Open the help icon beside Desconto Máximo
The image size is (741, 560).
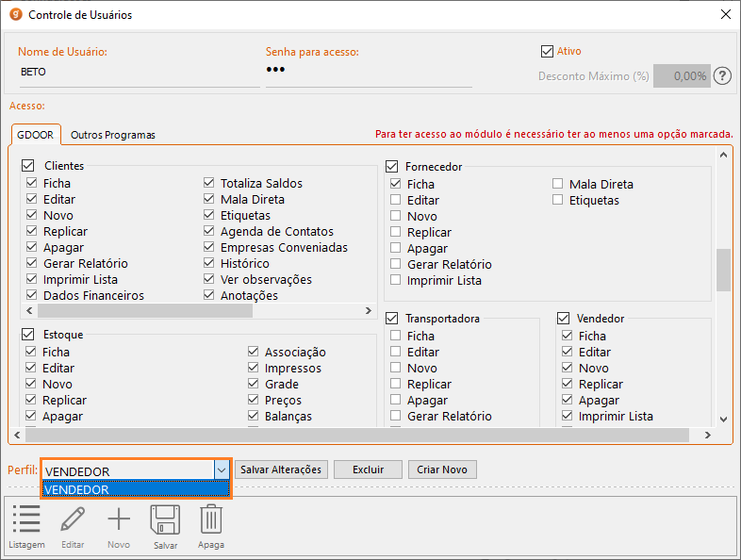[722, 75]
